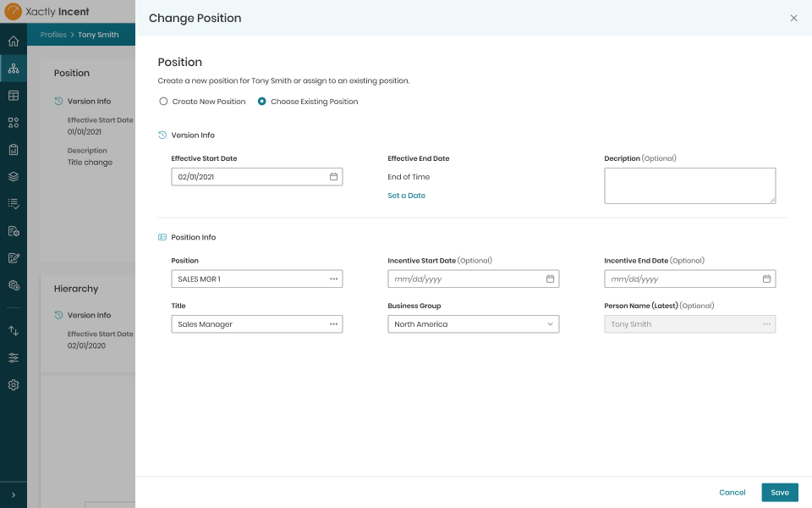This screenshot has height=508, width=812.
Task: Click the Xactly Incent logo
Action: tap(47, 11)
